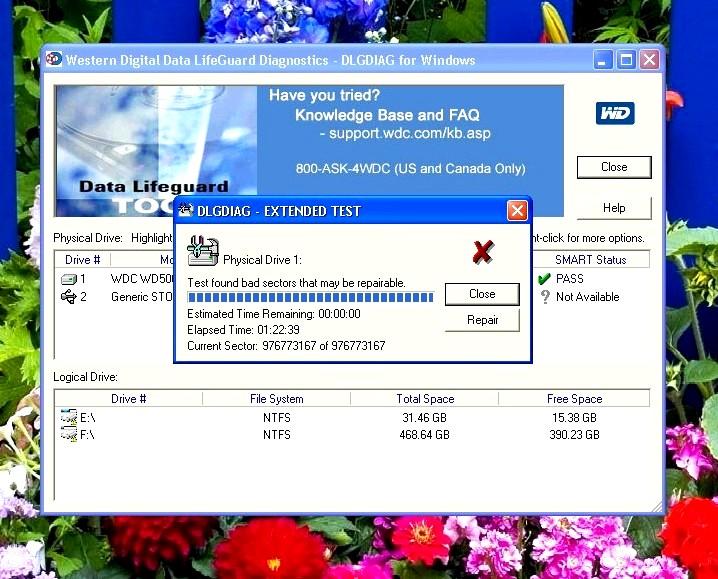
Task: Click the hard drive icon for drive 1
Action: coord(69,279)
